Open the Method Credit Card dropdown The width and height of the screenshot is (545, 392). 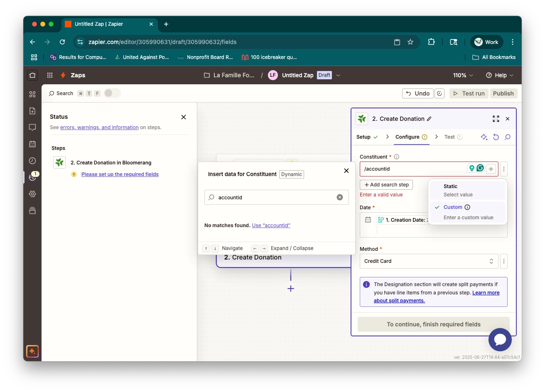(x=429, y=261)
